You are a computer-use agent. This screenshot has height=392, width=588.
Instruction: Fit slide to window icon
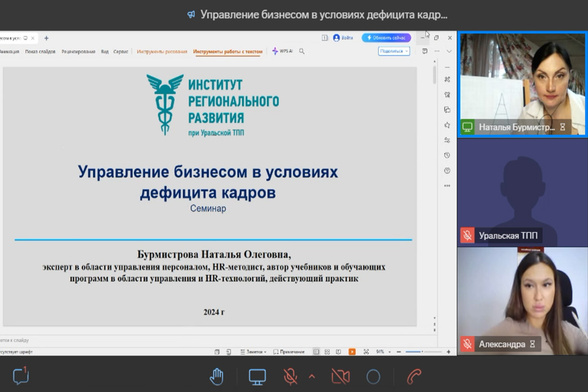tap(366, 352)
